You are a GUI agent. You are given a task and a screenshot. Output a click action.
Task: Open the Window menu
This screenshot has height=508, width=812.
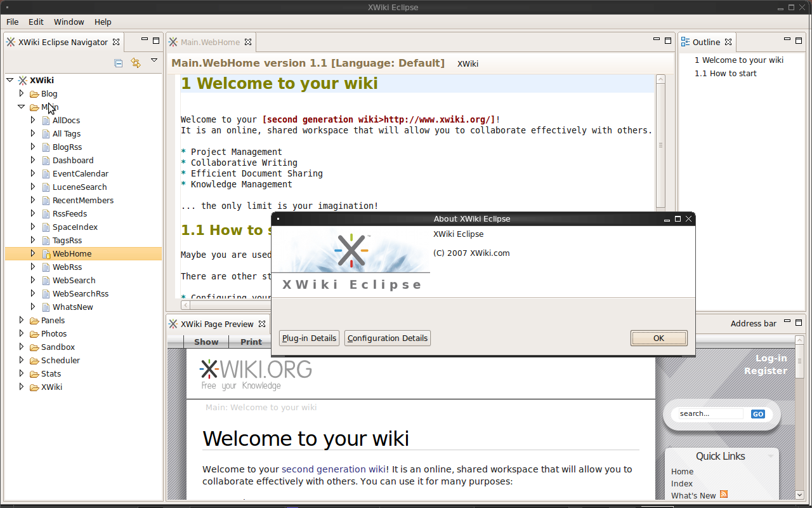[x=69, y=22]
